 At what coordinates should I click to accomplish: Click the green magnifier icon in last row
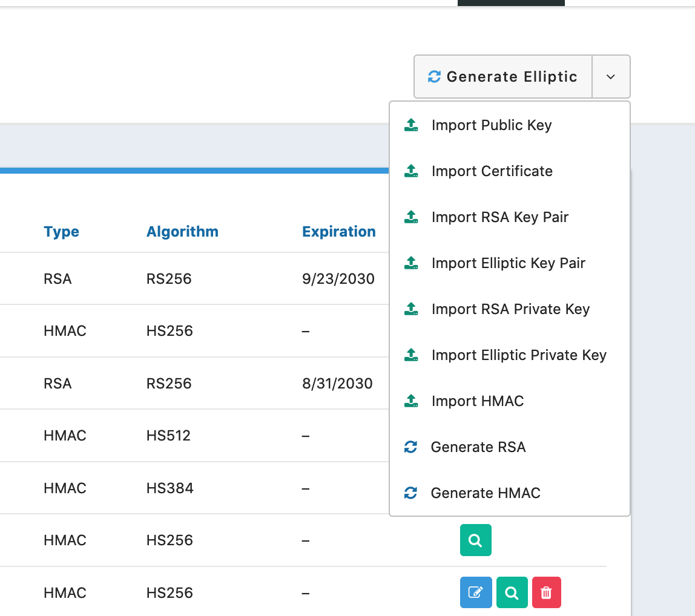click(512, 592)
